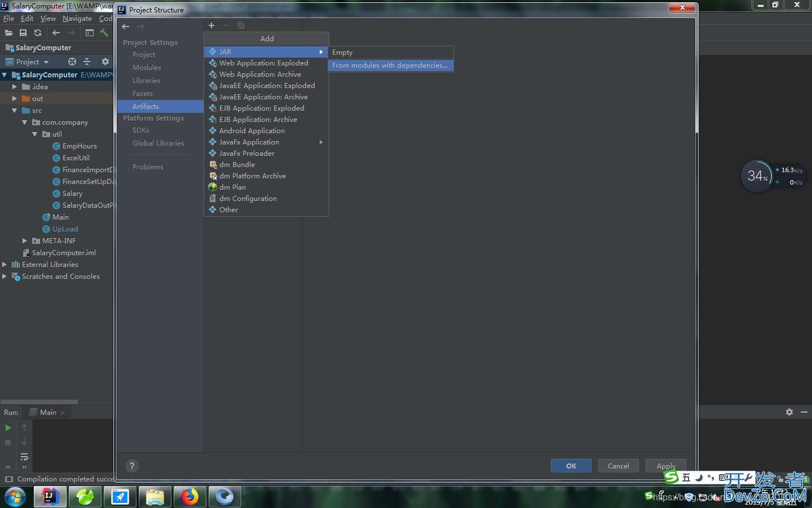This screenshot has width=812, height=508.
Task: Click the Build hammer icon
Action: pos(104,33)
